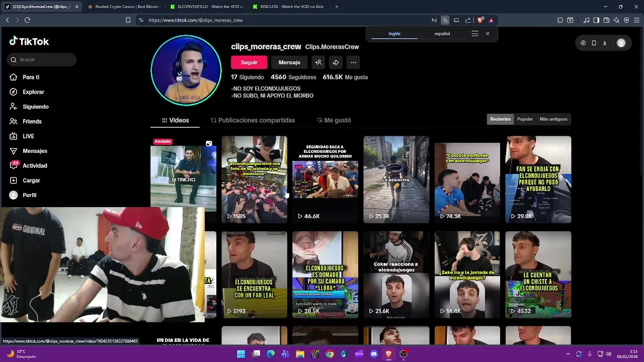Open Perfil in sidebar
This screenshot has width=644, height=362.
pos(29,195)
